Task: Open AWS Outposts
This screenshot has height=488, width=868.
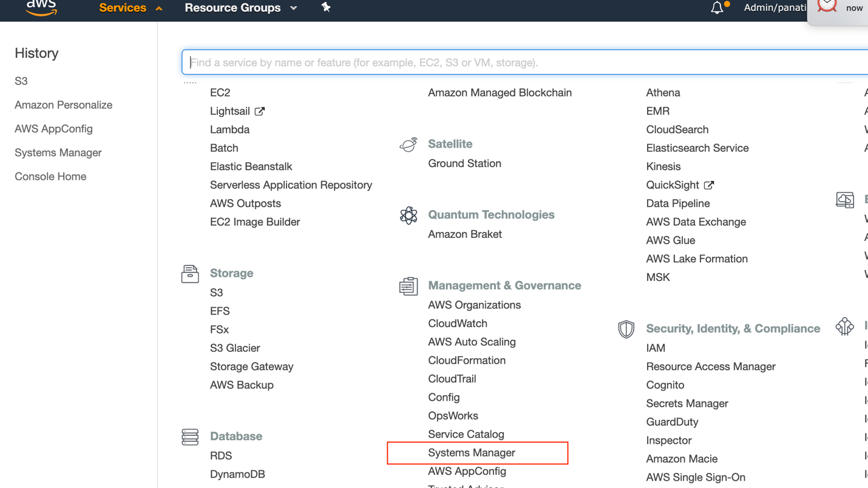Action: 245,203
